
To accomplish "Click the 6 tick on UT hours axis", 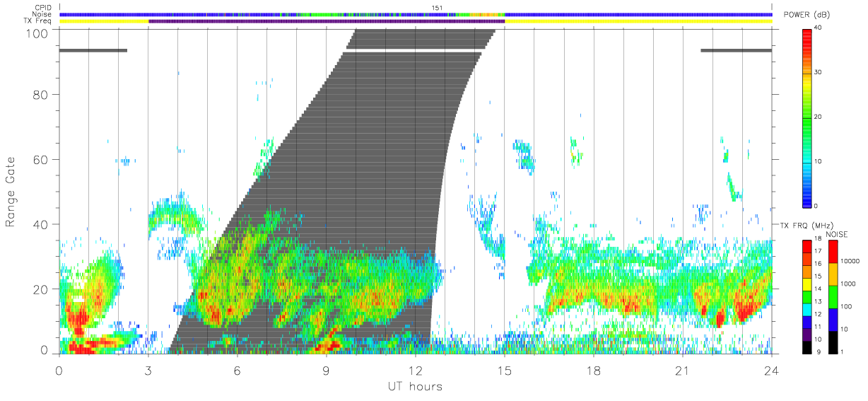I will point(237,371).
